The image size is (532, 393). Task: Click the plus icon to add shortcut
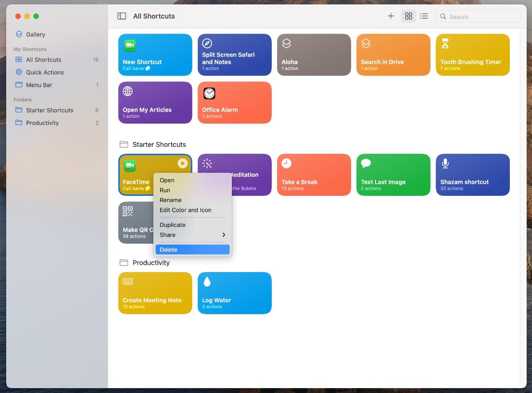[391, 16]
